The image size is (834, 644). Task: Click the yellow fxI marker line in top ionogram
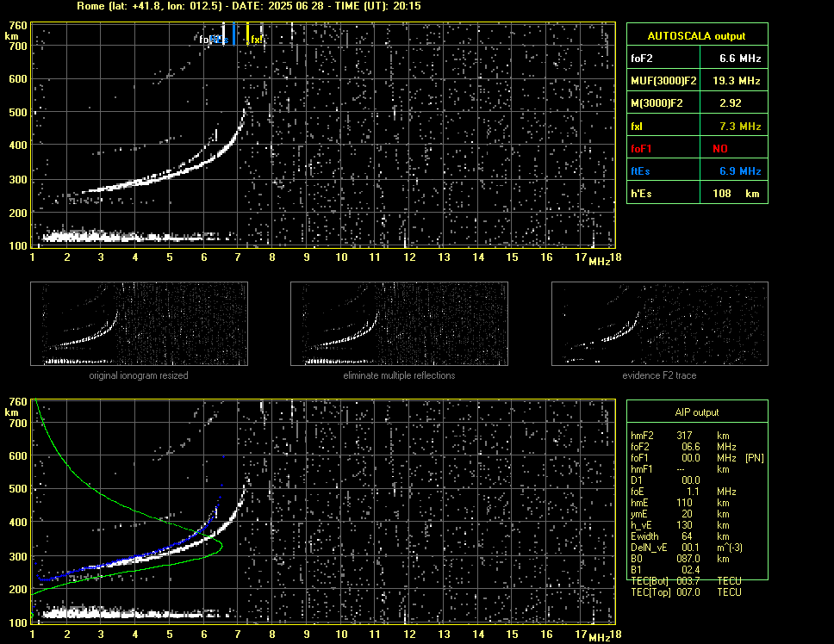[247, 34]
